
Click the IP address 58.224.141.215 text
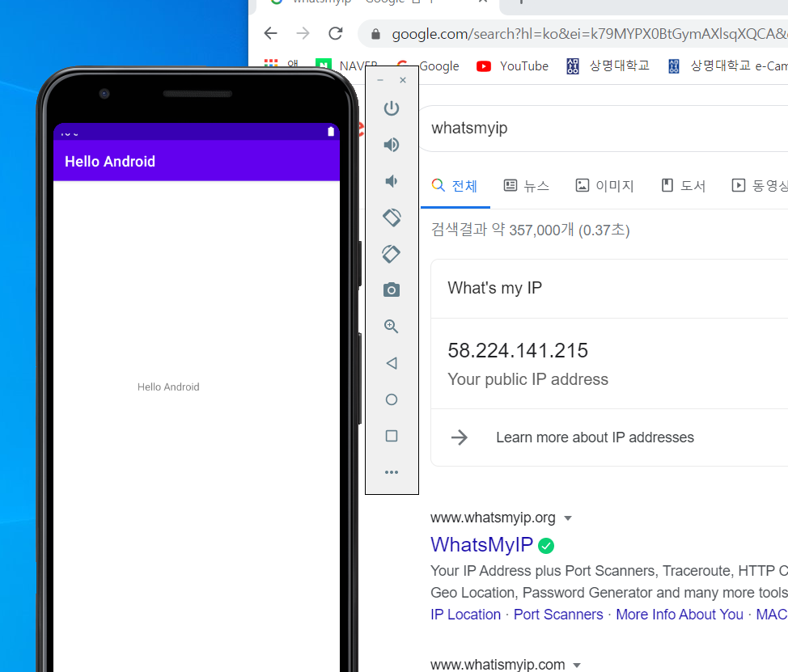click(x=518, y=351)
